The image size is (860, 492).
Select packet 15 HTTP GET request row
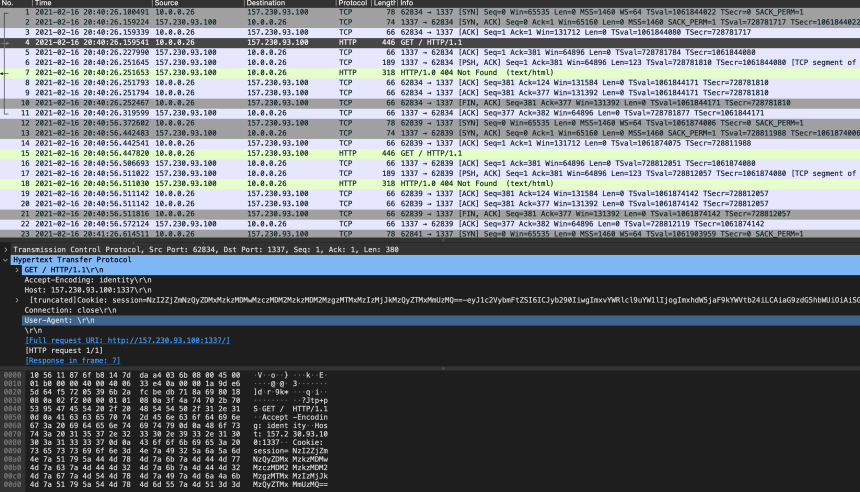point(430,153)
